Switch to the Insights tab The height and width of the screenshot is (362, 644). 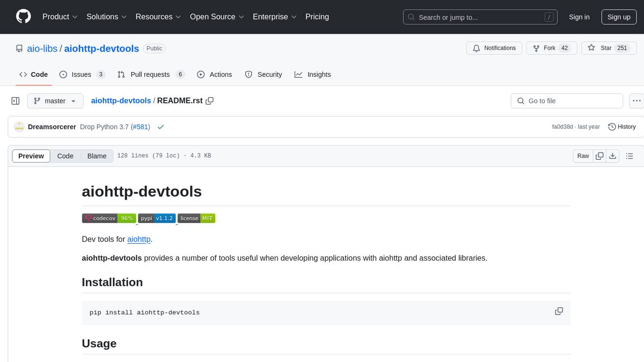[313, 74]
